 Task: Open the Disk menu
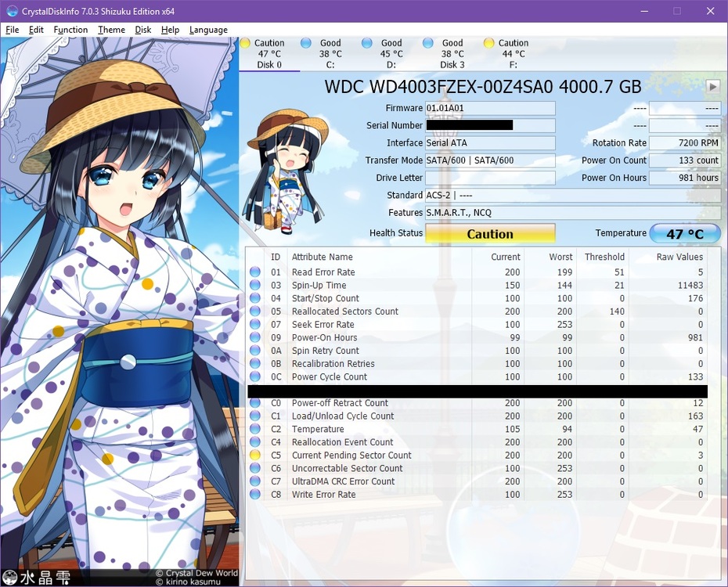point(142,30)
